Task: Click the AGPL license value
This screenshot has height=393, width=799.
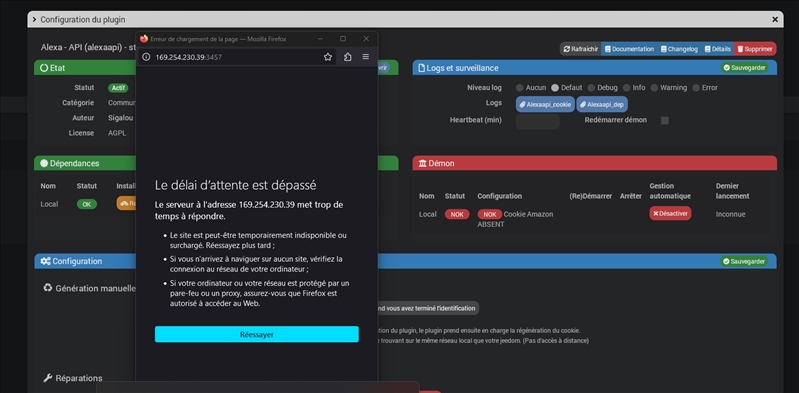Action: click(x=117, y=133)
